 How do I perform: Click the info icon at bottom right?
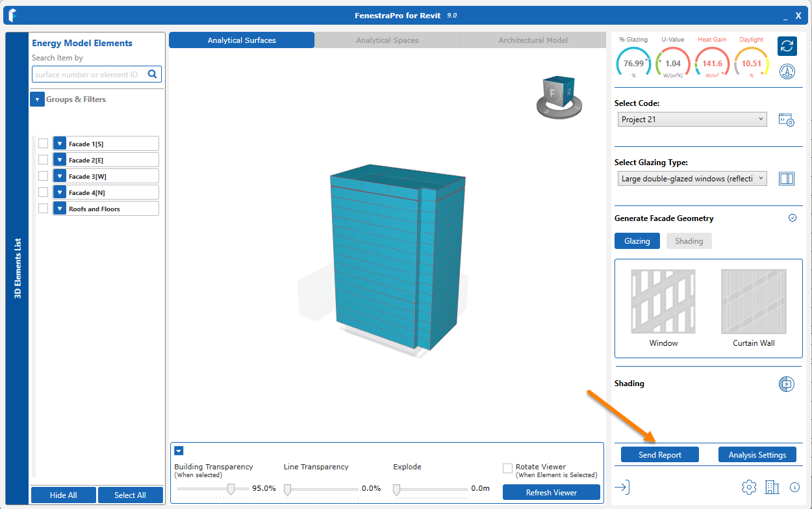click(794, 487)
